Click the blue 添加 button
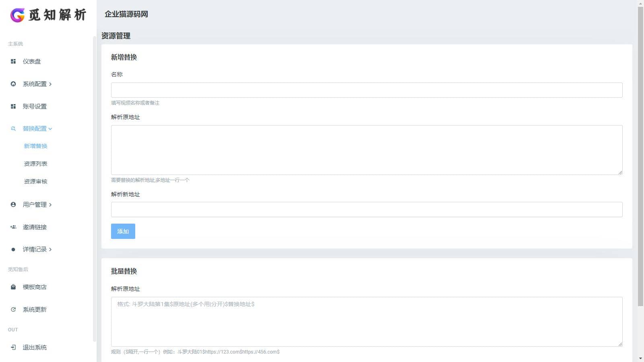The height and width of the screenshot is (362, 644). coord(123,231)
